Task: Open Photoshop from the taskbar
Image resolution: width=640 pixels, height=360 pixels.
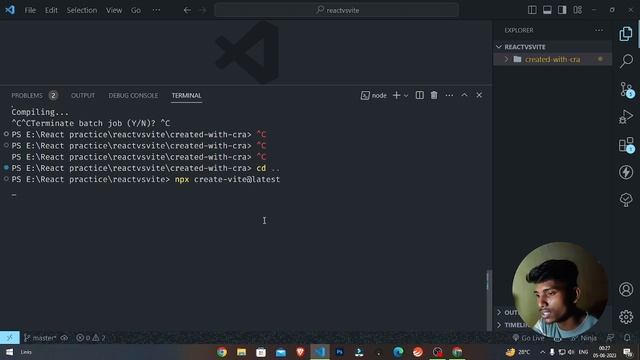Action: 339,352
